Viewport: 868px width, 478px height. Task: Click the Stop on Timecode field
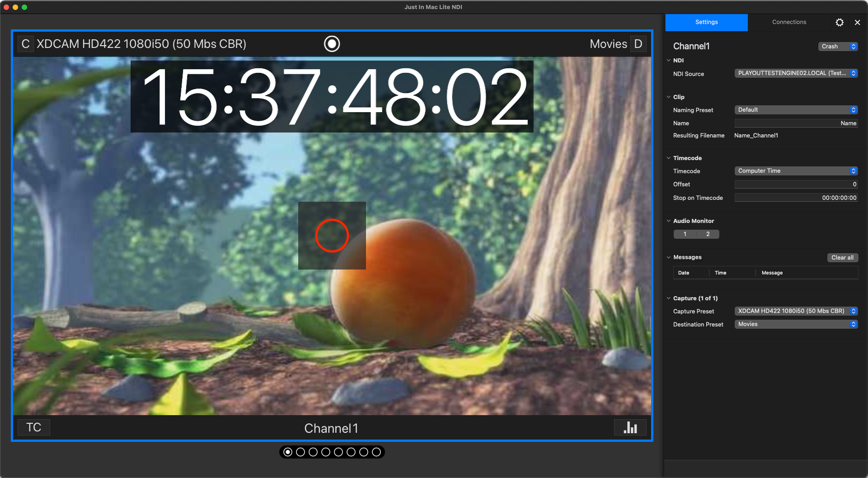796,198
